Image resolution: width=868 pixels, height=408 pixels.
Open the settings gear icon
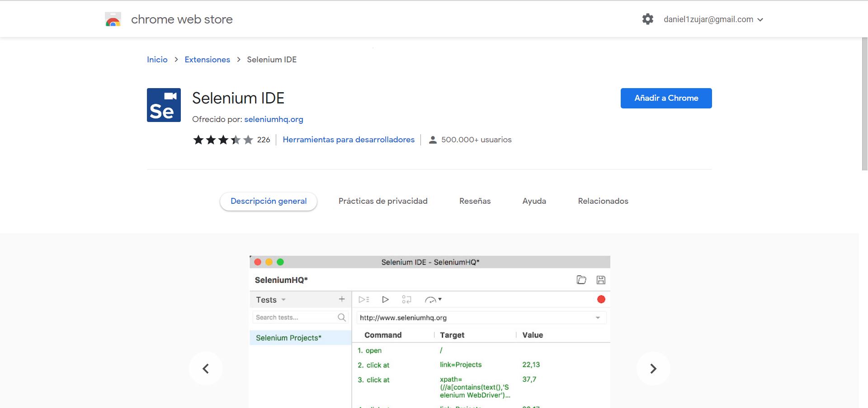648,19
